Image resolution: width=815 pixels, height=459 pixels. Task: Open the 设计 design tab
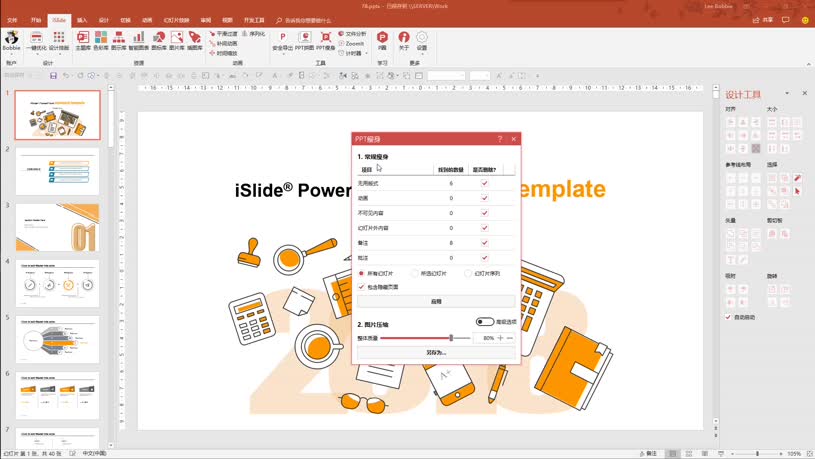(x=104, y=20)
